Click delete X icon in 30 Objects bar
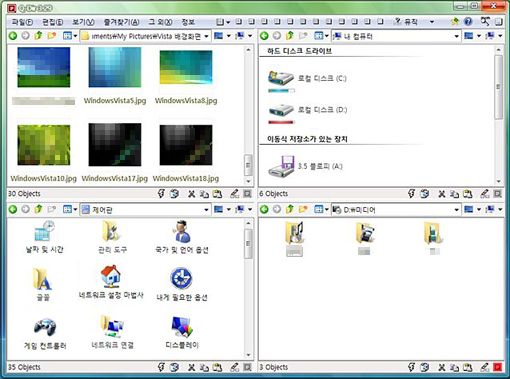The image size is (510, 379). coord(191,194)
